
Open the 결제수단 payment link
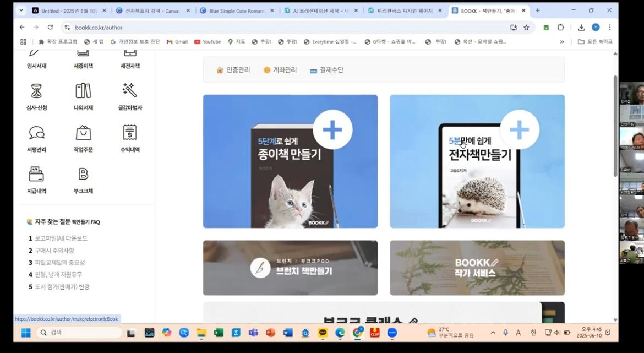[327, 70]
